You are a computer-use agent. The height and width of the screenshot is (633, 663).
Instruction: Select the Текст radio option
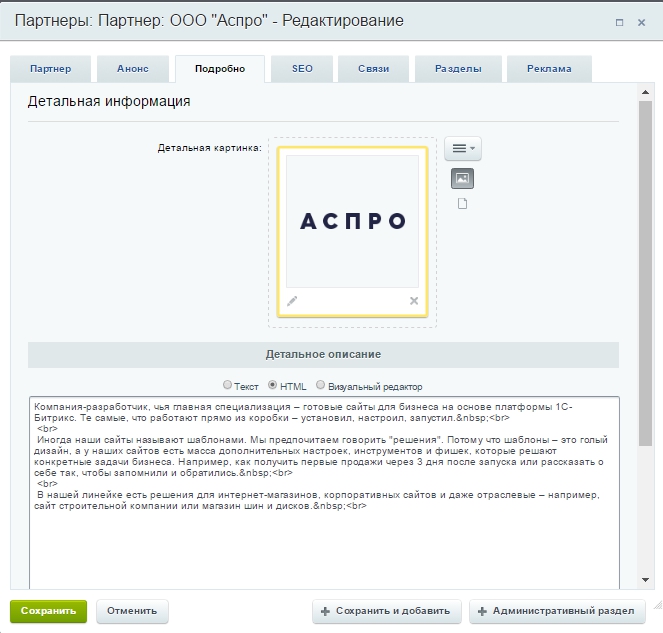227,385
